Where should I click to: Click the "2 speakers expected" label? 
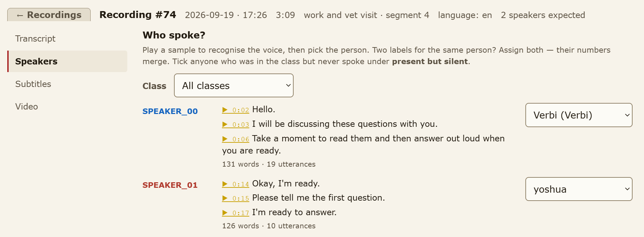(543, 15)
